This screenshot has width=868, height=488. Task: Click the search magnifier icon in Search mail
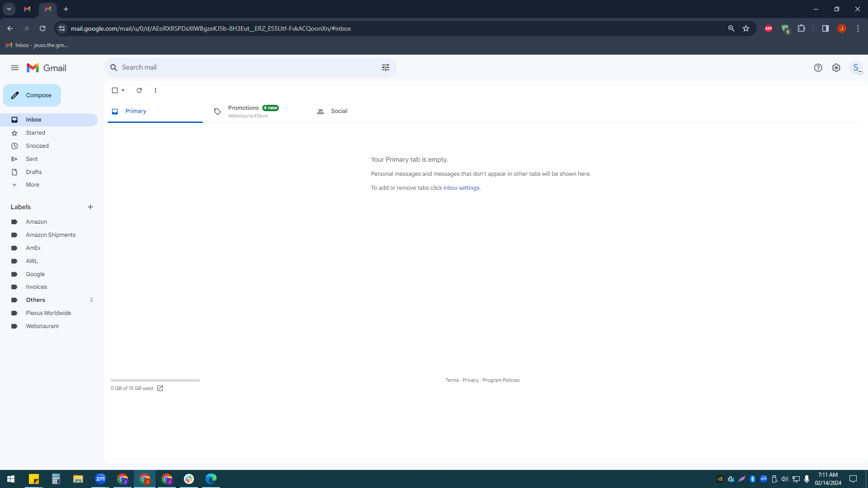pos(114,67)
